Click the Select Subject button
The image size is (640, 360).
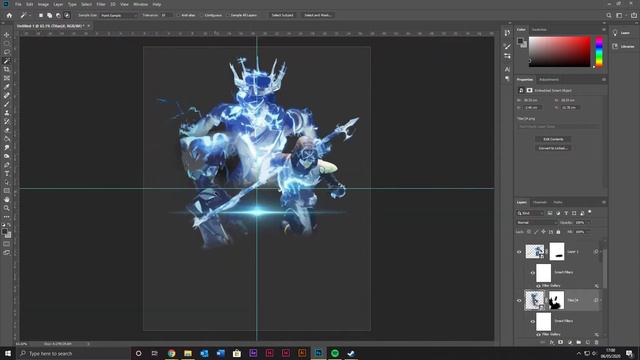282,15
